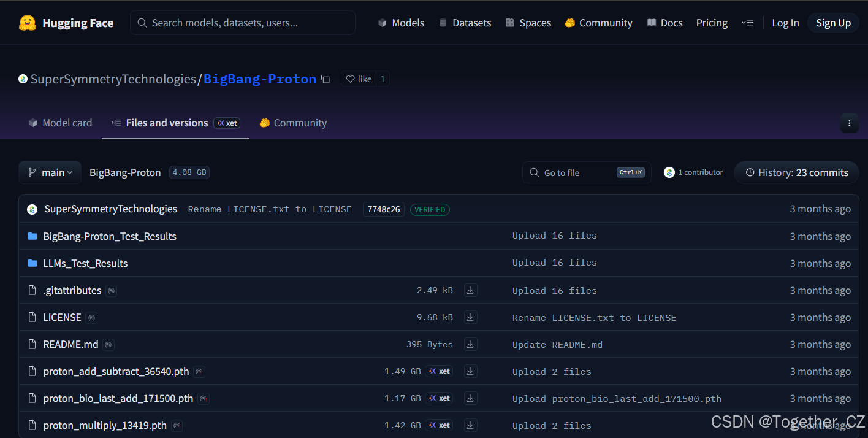Open Spaces in the top navigation
The height and width of the screenshot is (438, 868).
[x=528, y=23]
